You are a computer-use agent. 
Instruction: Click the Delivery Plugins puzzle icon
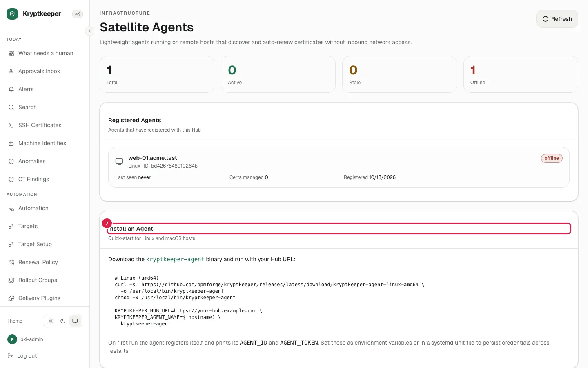(11, 298)
